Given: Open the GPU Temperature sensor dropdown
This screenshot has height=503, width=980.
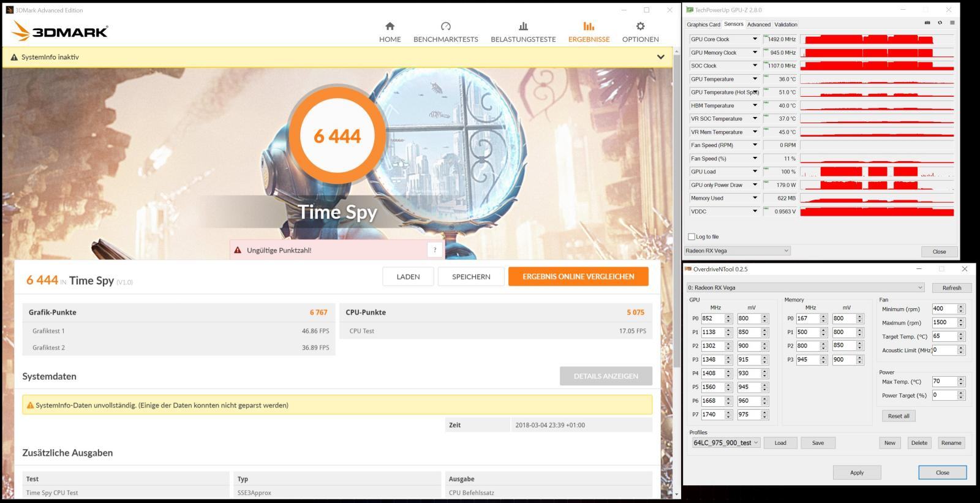Looking at the screenshot, I should point(755,79).
